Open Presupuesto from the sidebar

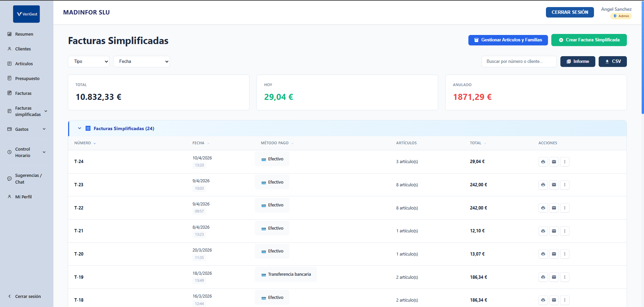click(27, 79)
